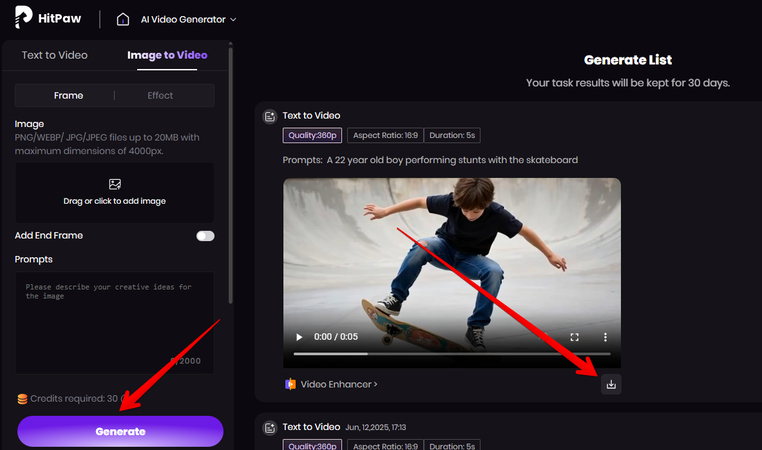Focus the Prompts text area
762x450 pixels.
tap(115, 323)
